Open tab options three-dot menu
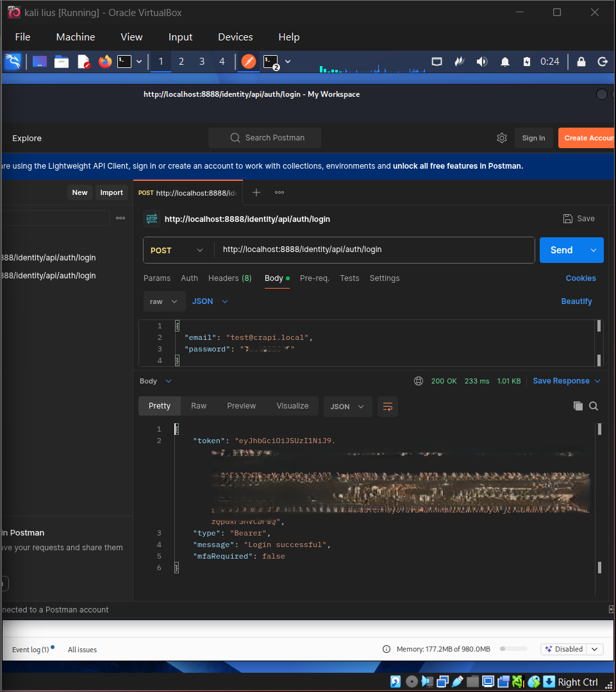 [x=279, y=192]
